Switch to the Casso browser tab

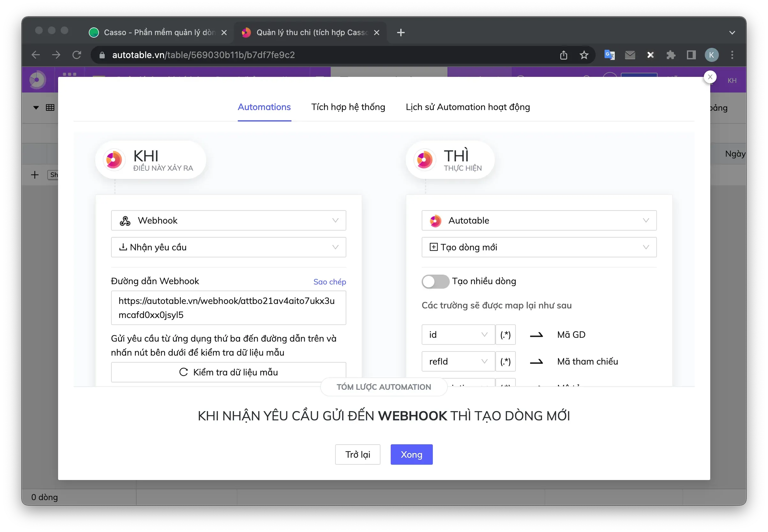click(x=158, y=33)
